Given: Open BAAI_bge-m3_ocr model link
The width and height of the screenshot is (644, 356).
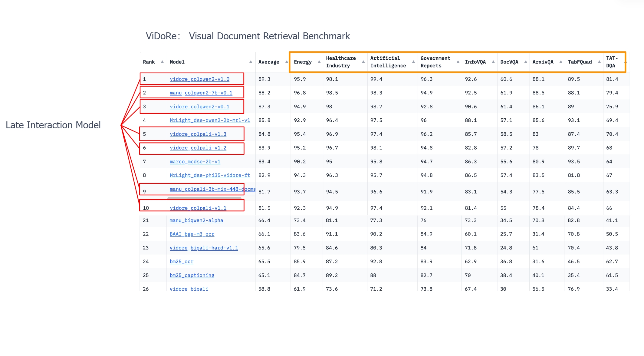Looking at the screenshot, I should 192,234.
